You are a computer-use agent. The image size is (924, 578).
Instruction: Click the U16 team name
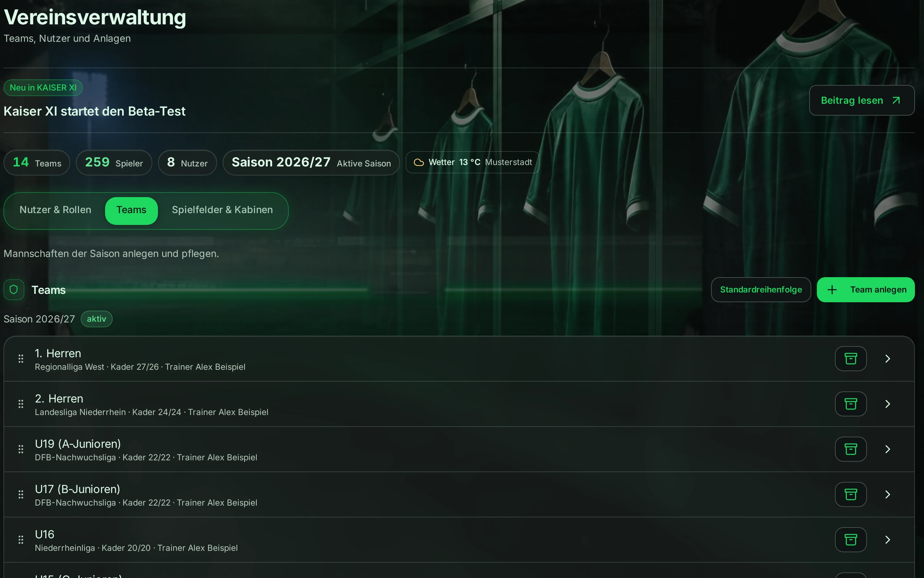(x=45, y=534)
